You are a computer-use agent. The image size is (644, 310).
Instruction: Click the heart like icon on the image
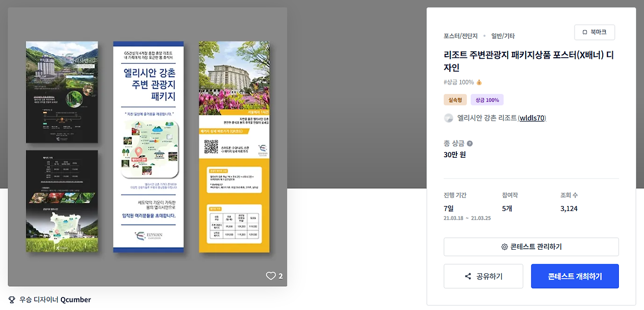(271, 276)
